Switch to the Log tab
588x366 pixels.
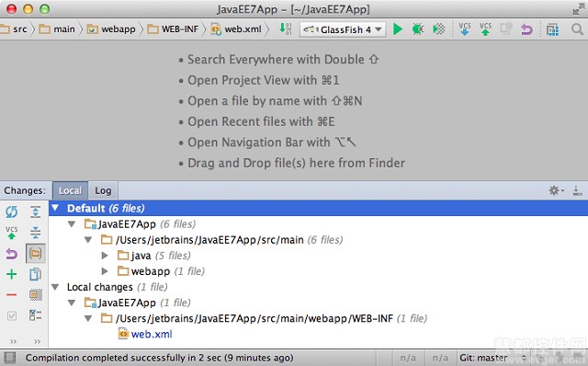(x=103, y=190)
